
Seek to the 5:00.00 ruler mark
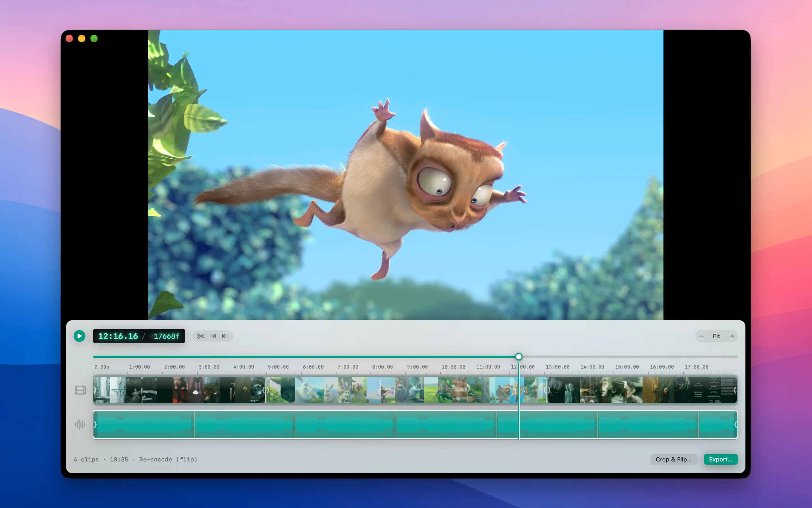tap(278, 367)
